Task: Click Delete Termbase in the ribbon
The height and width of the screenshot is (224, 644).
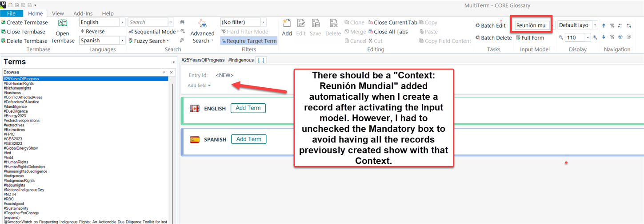Action: pyautogui.click(x=24, y=41)
